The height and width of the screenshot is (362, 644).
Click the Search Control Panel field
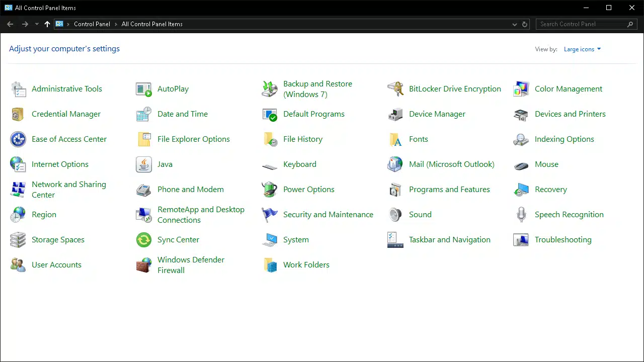pos(581,24)
